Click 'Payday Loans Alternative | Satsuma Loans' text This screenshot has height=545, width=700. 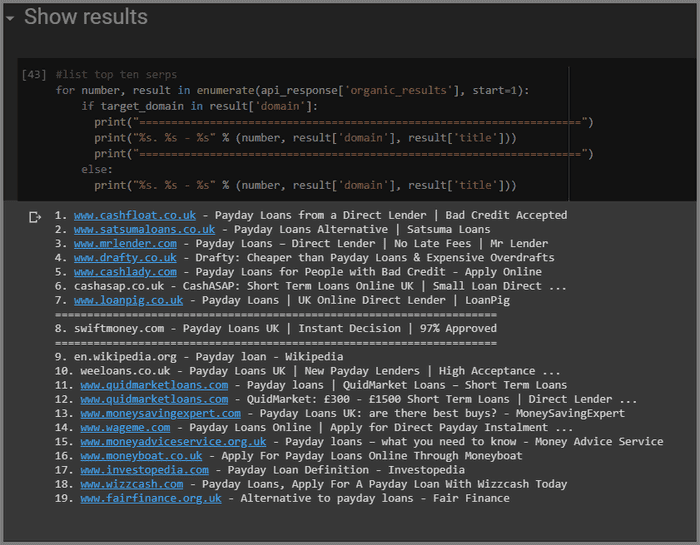[x=362, y=229]
